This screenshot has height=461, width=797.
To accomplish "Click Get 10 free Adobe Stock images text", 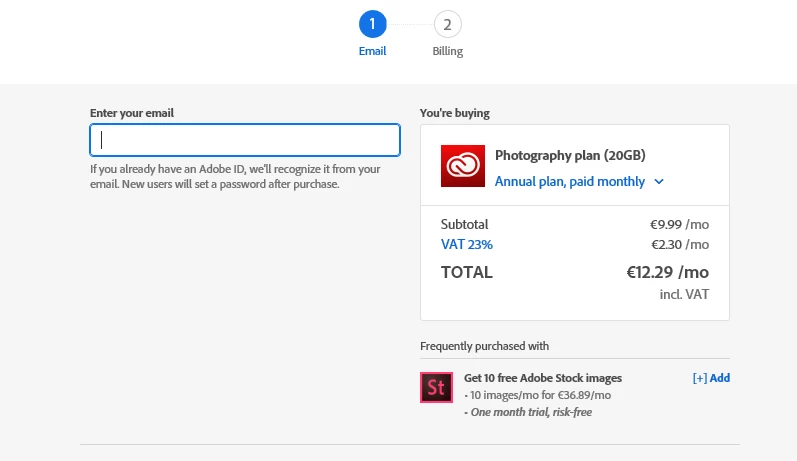I will pos(543,378).
